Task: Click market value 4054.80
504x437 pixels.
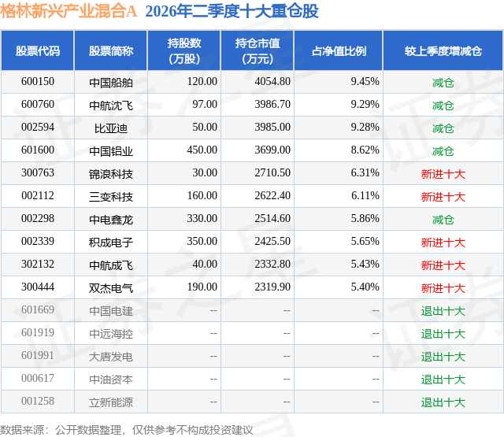Action: (272, 82)
